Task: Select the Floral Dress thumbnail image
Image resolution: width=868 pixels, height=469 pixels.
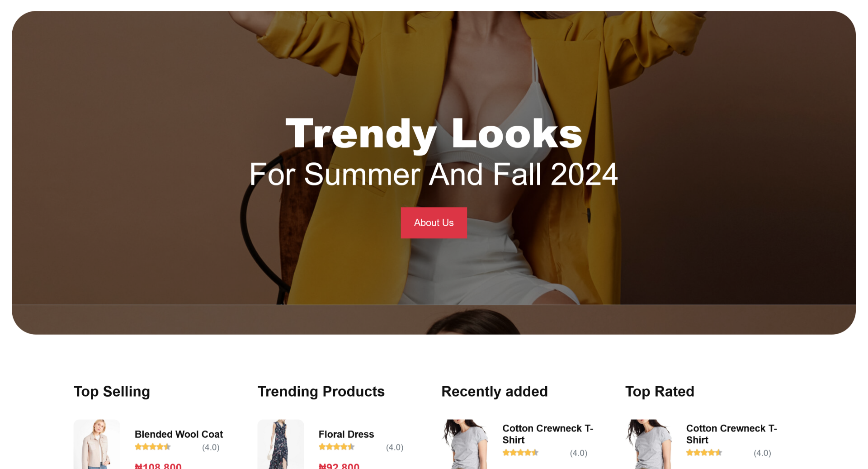Action: tap(281, 444)
